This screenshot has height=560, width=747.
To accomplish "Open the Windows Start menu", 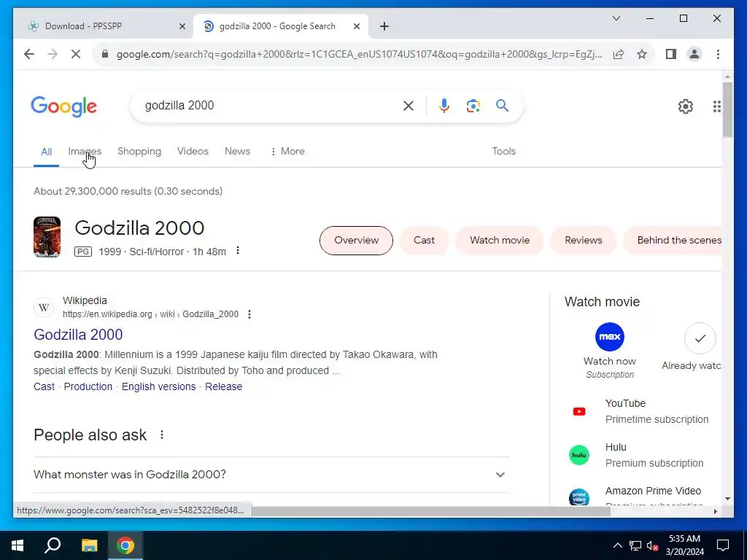I will tap(18, 545).
